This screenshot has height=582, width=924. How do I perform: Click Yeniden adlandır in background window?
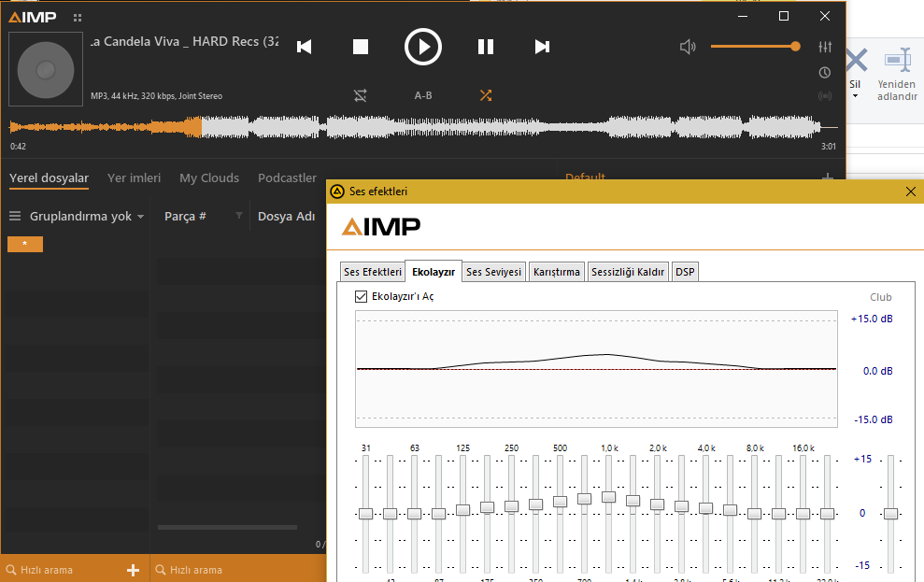[x=897, y=74]
